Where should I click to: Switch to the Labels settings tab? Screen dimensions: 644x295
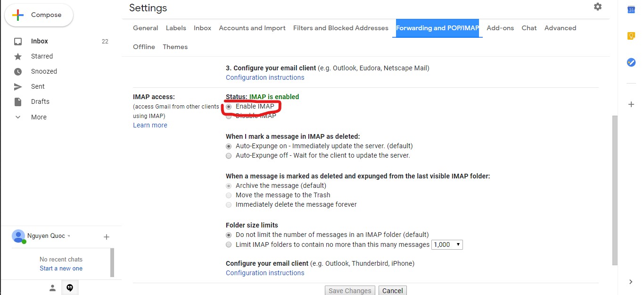(176, 28)
